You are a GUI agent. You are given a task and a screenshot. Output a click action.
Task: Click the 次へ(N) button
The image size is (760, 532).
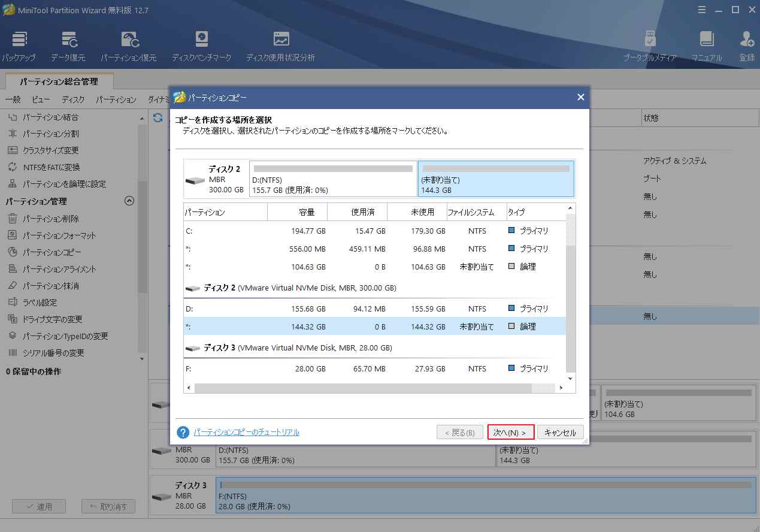(x=510, y=431)
